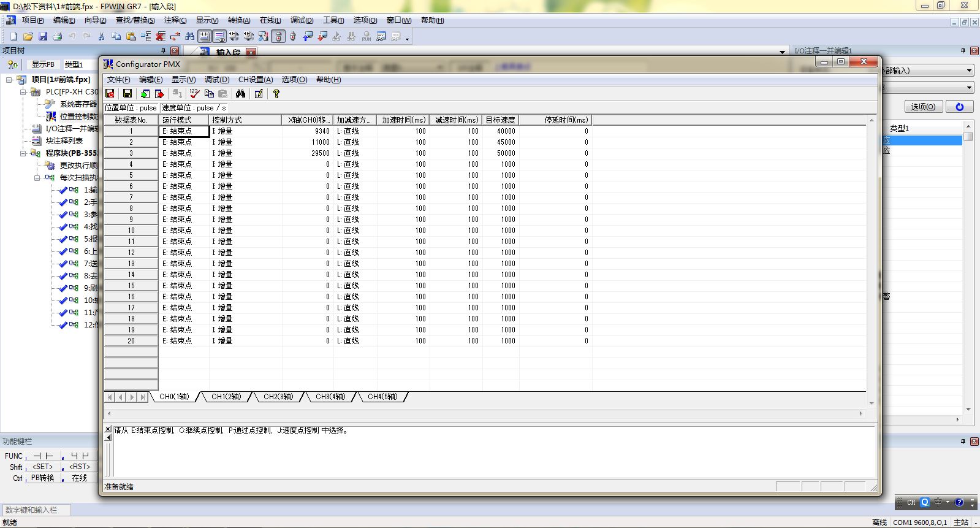The width and height of the screenshot is (980, 528).
Task: Click the 在线 function key at bottom
Action: point(80,478)
